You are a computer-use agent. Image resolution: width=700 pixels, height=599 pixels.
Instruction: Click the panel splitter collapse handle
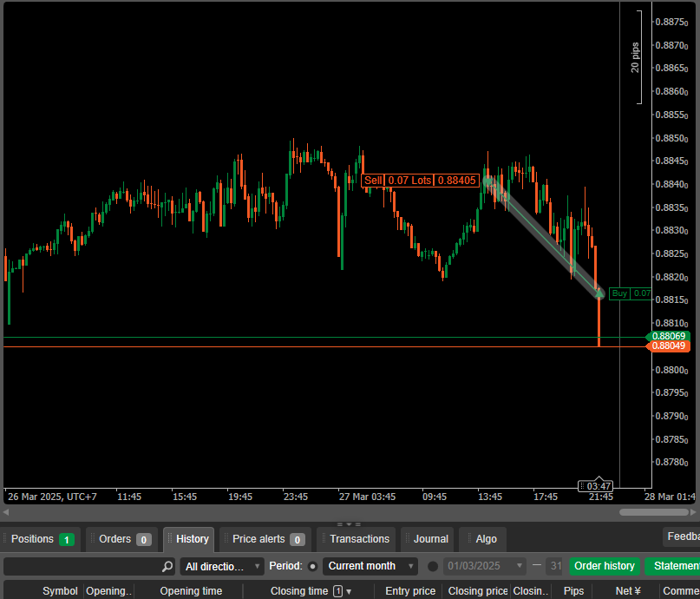coord(348,523)
